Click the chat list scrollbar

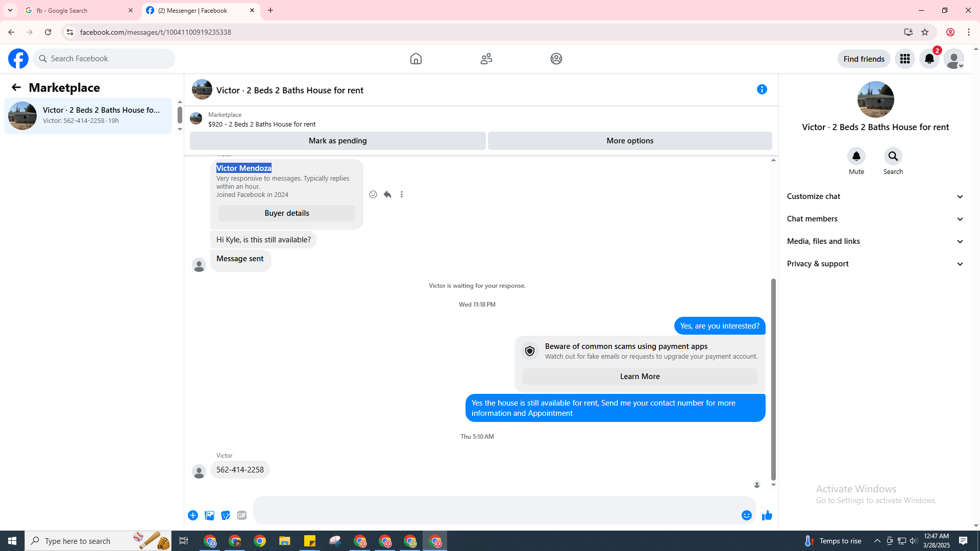[x=180, y=115]
